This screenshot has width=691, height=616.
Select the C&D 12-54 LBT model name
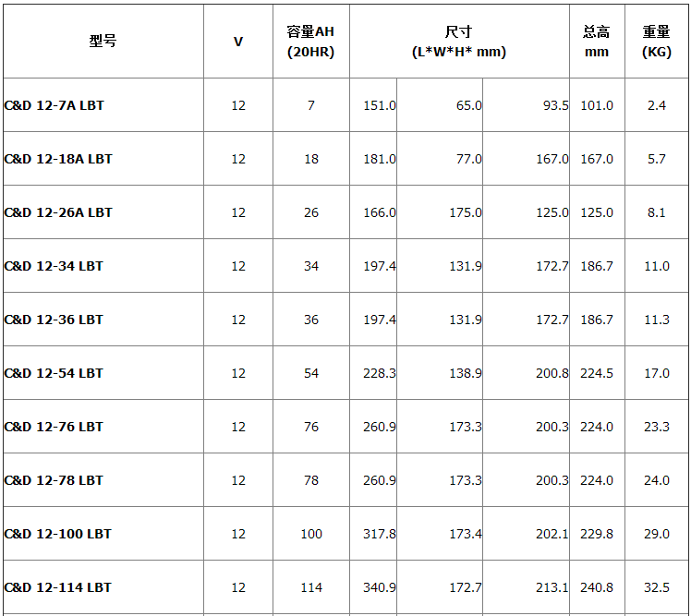[54, 373]
